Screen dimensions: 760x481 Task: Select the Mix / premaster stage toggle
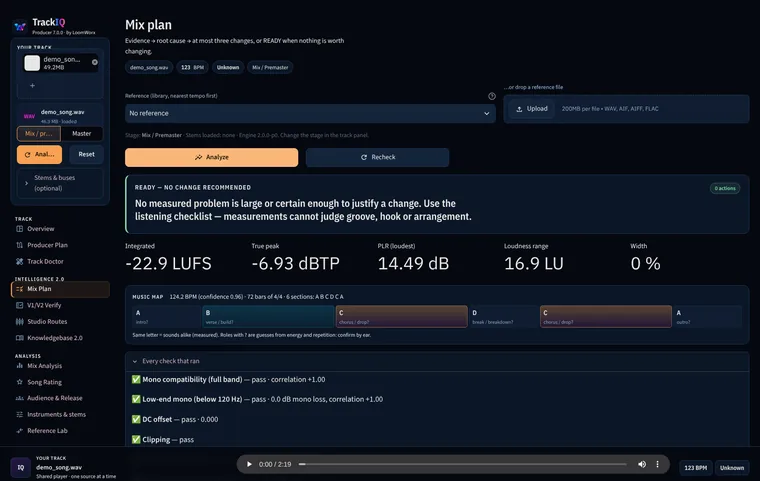[39, 134]
